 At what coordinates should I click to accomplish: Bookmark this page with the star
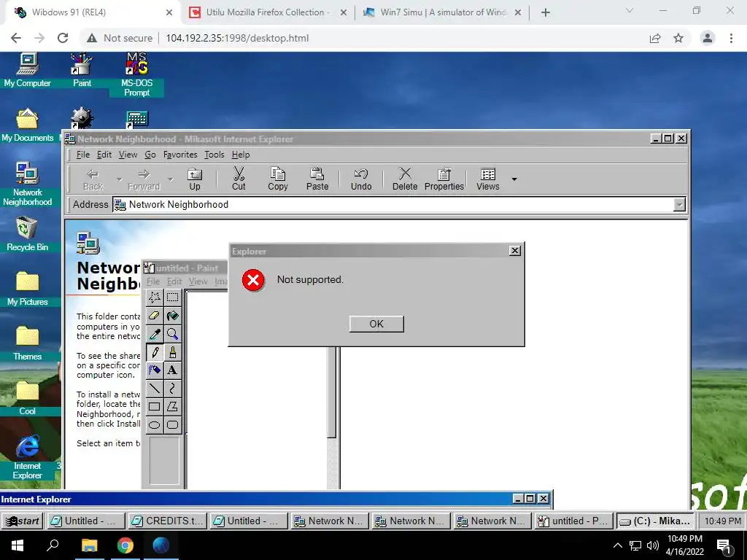click(678, 38)
